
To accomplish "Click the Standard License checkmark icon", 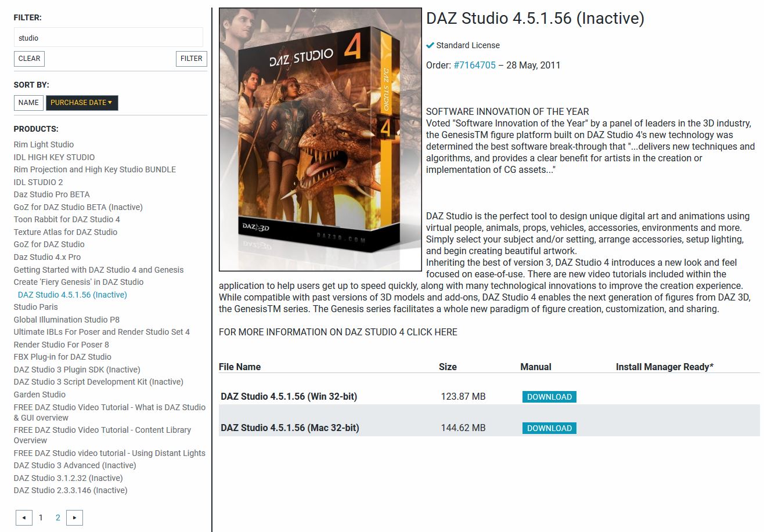I will 430,45.
